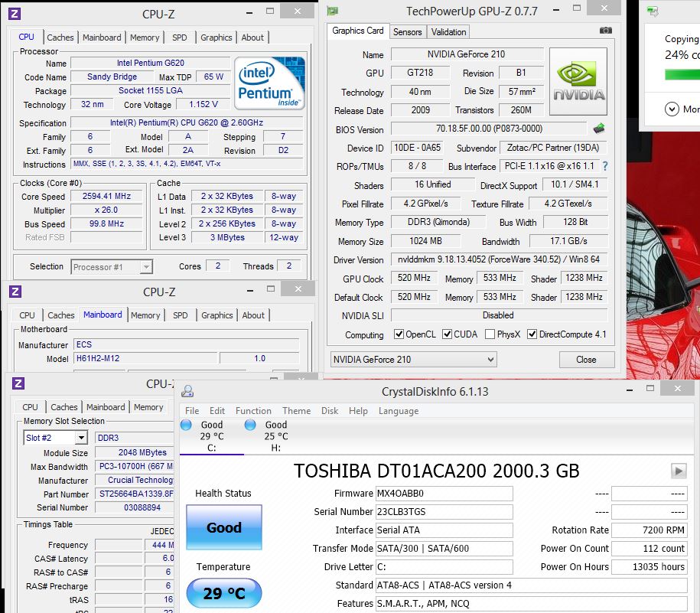Click the blue Good health status button
Image resolution: width=700 pixels, height=613 pixels.
coord(223,527)
